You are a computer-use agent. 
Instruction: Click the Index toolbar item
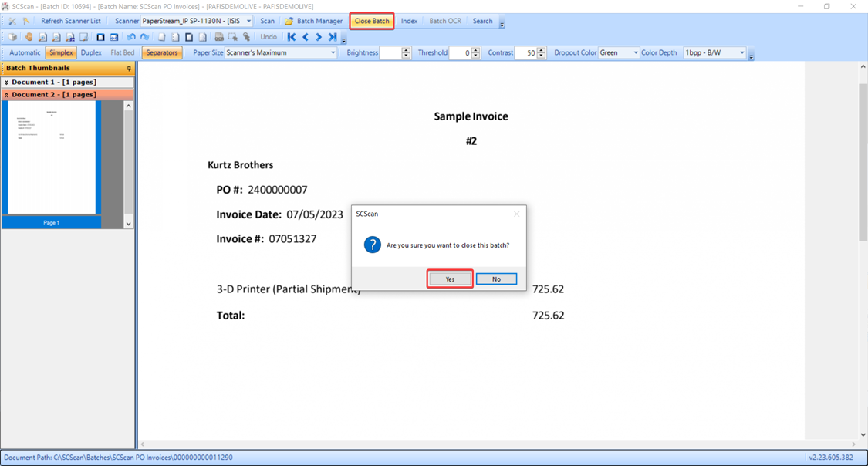(x=409, y=22)
